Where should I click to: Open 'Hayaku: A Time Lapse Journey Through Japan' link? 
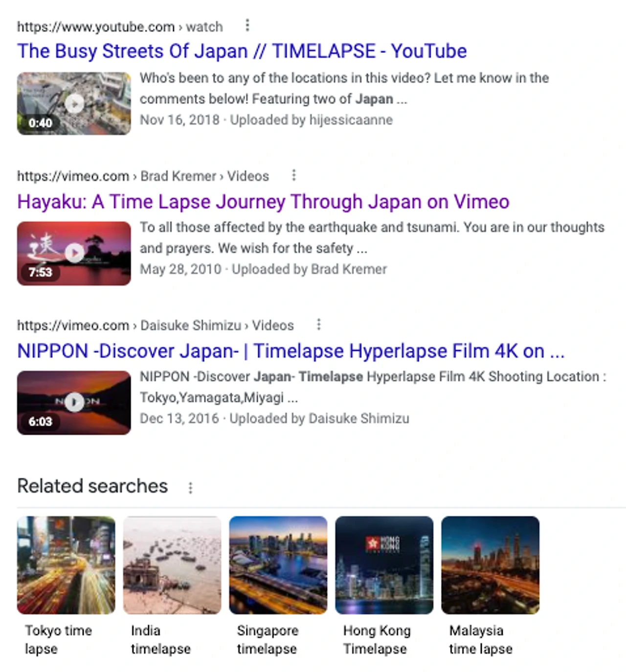(x=263, y=201)
